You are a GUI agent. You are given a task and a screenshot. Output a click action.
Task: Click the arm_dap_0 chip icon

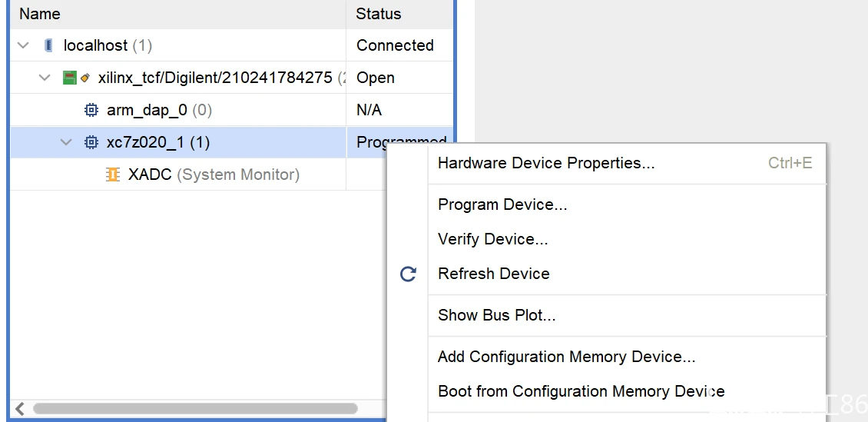91,110
